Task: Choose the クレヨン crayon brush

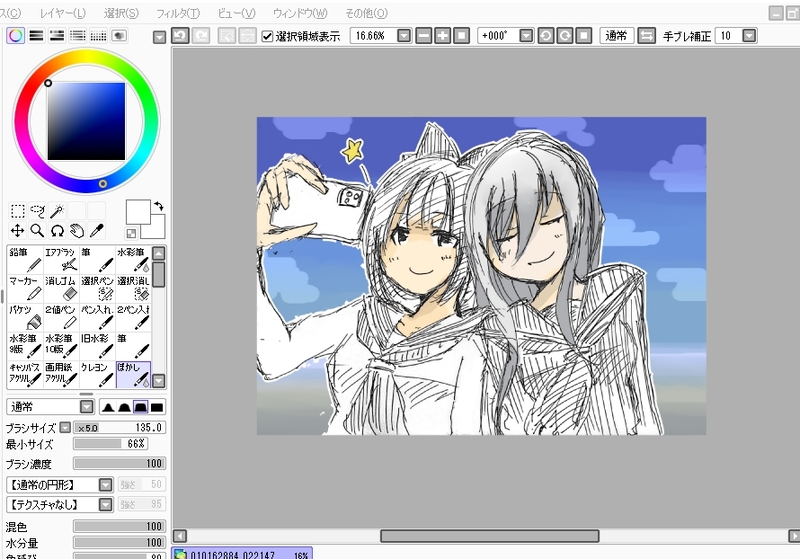Action: (97, 374)
